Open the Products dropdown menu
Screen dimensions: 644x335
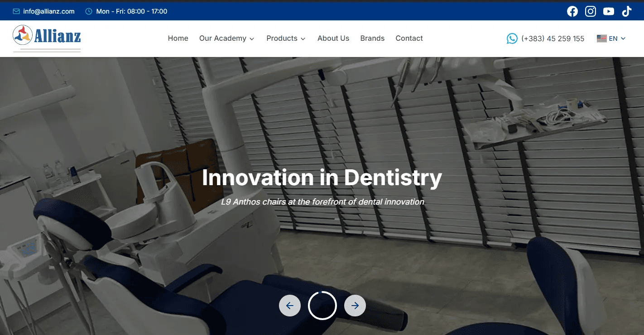285,38
